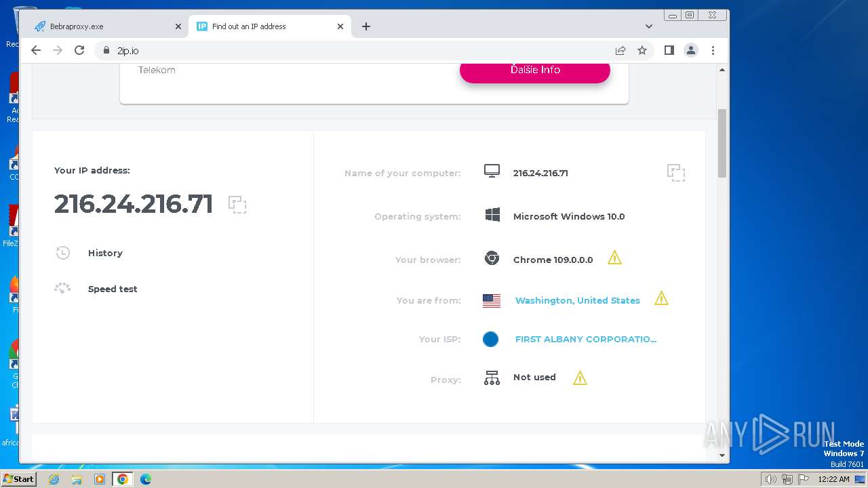Open a new tab with plus button

pos(366,26)
